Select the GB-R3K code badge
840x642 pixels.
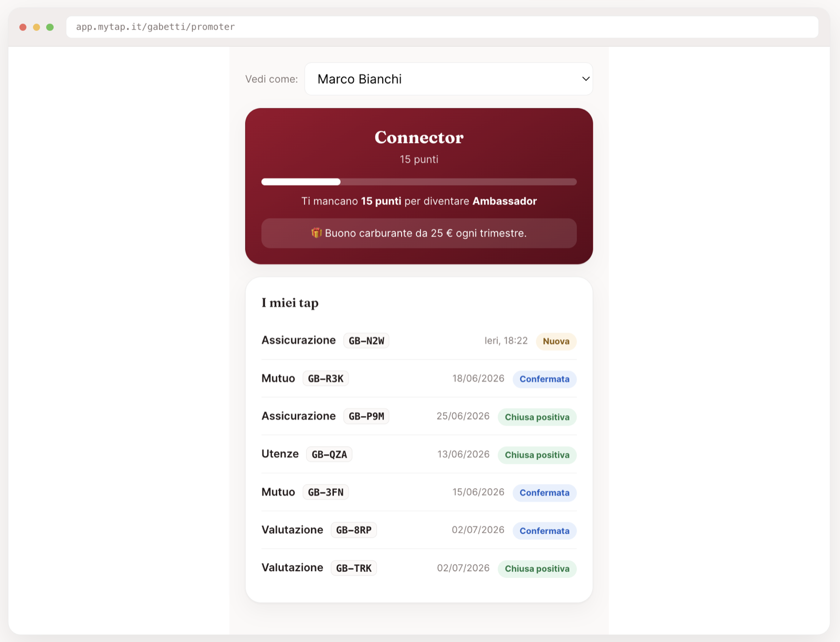325,378
